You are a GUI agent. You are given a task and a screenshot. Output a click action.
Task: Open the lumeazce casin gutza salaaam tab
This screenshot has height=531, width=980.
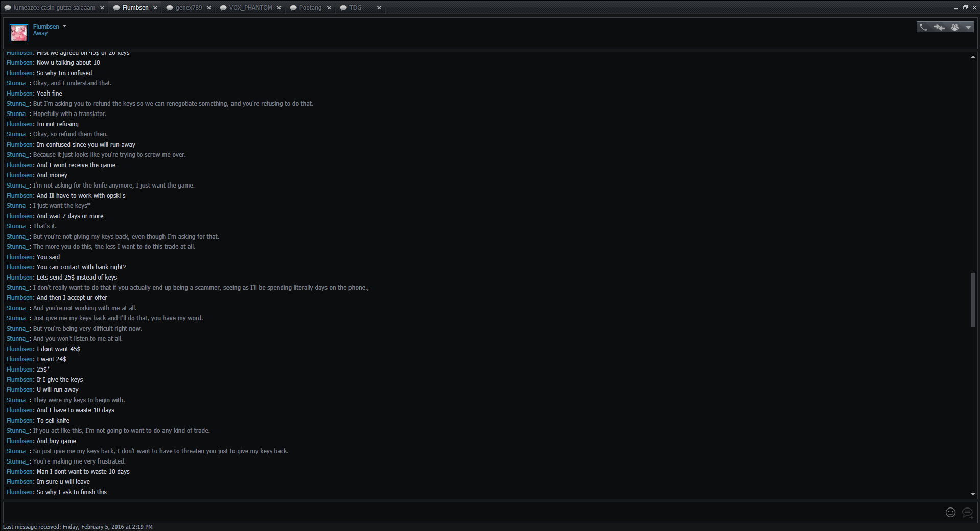[x=54, y=8]
